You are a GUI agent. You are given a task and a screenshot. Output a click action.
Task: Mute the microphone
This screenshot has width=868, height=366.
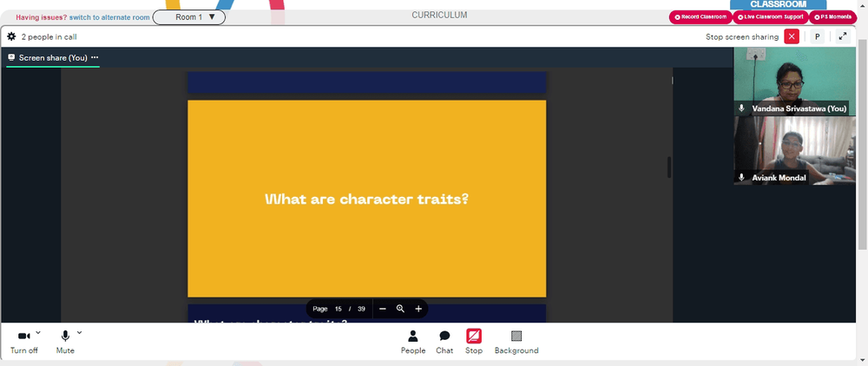pos(65,343)
